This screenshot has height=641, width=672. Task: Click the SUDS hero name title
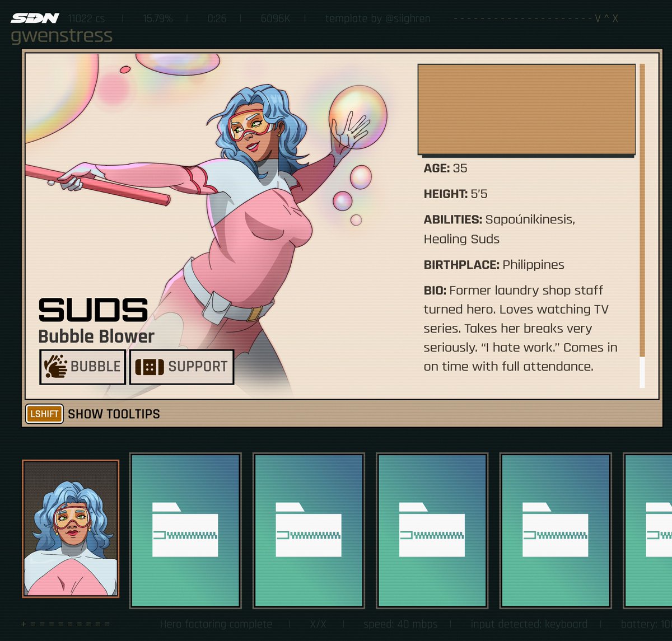pos(93,310)
